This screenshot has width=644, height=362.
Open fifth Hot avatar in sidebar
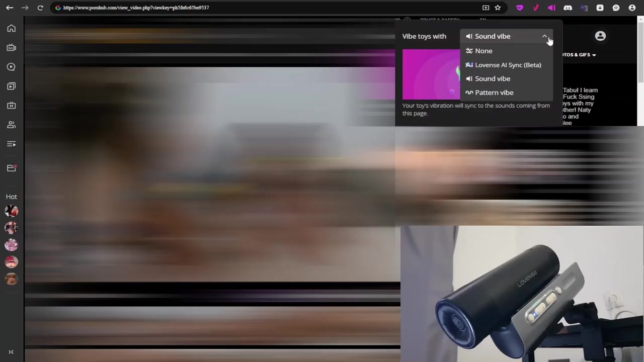click(x=11, y=279)
